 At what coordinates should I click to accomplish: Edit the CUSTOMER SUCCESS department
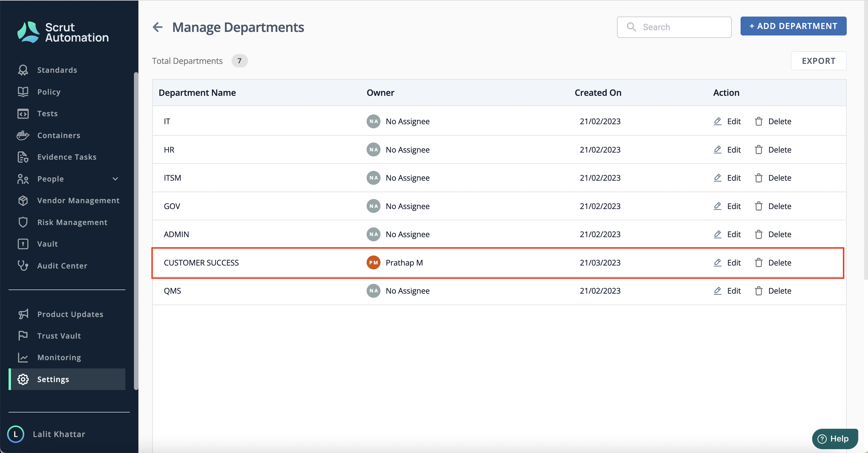point(727,263)
